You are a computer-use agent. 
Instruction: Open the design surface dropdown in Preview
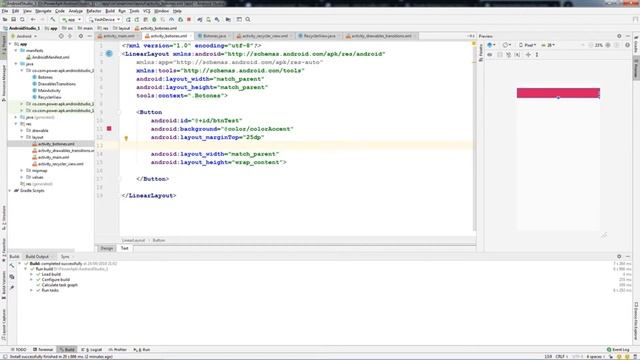[491, 45]
